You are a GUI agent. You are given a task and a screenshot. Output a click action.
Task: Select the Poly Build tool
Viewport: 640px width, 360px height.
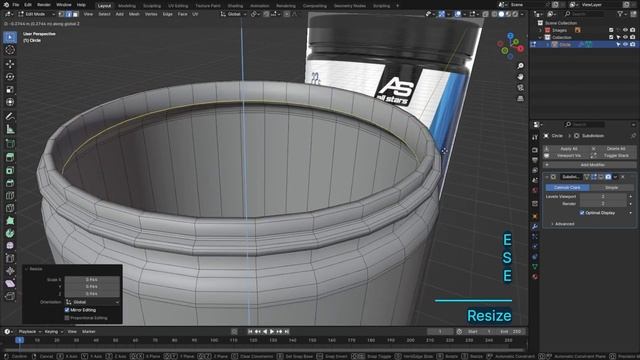point(10,221)
